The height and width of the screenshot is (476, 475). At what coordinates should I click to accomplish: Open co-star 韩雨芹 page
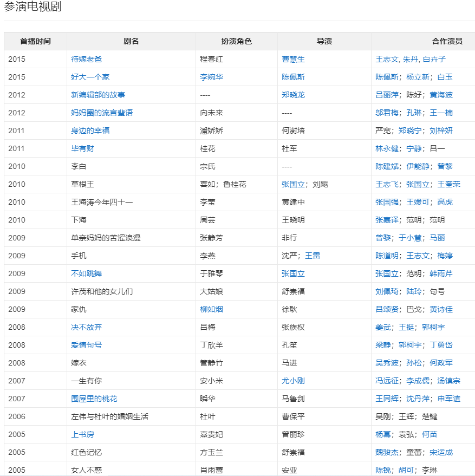click(x=441, y=274)
